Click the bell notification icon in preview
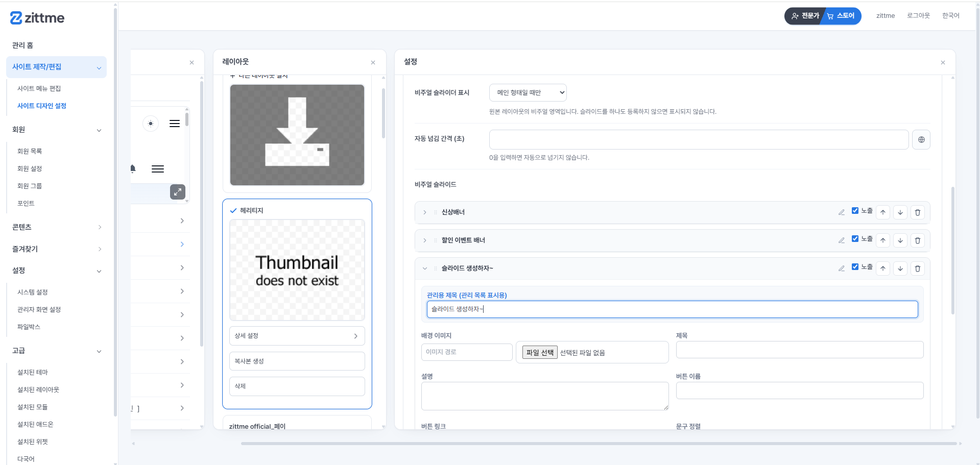980x465 pixels. [x=133, y=168]
